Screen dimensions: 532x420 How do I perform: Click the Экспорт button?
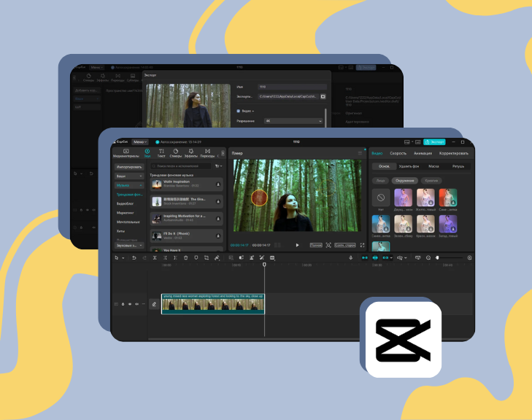coord(434,141)
